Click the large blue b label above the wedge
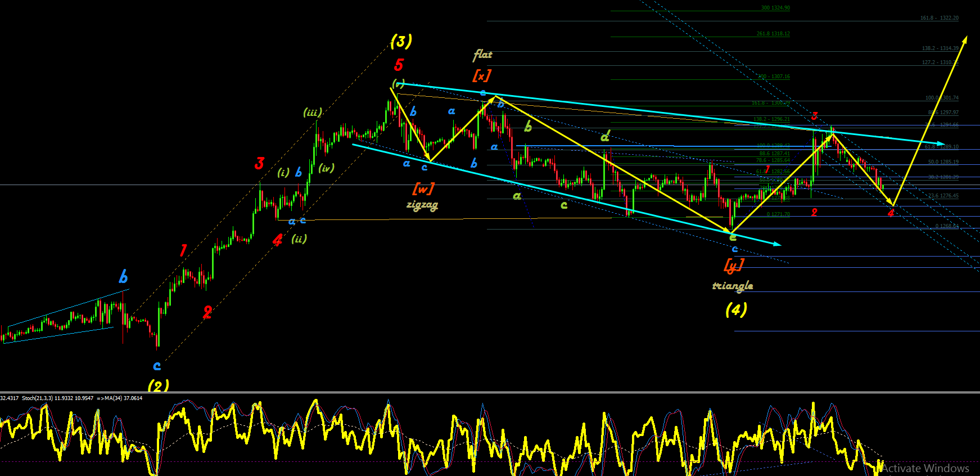This screenshot has height=476, width=980. point(123,277)
